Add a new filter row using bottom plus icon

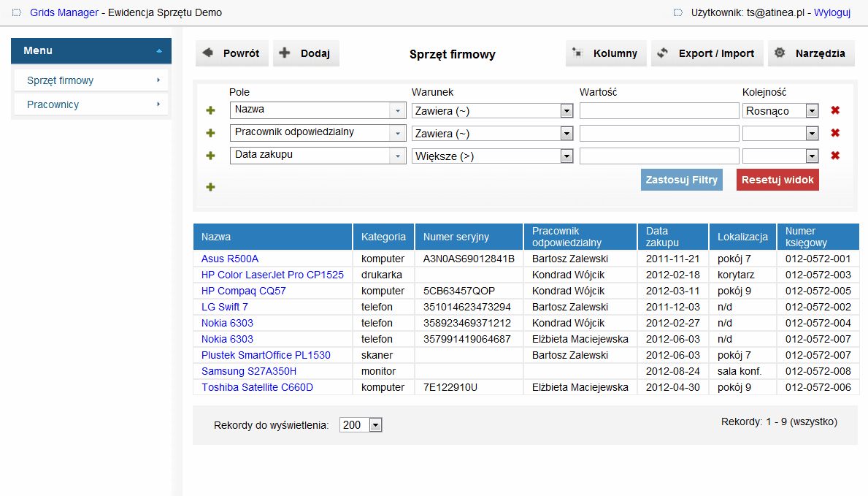coord(211,187)
